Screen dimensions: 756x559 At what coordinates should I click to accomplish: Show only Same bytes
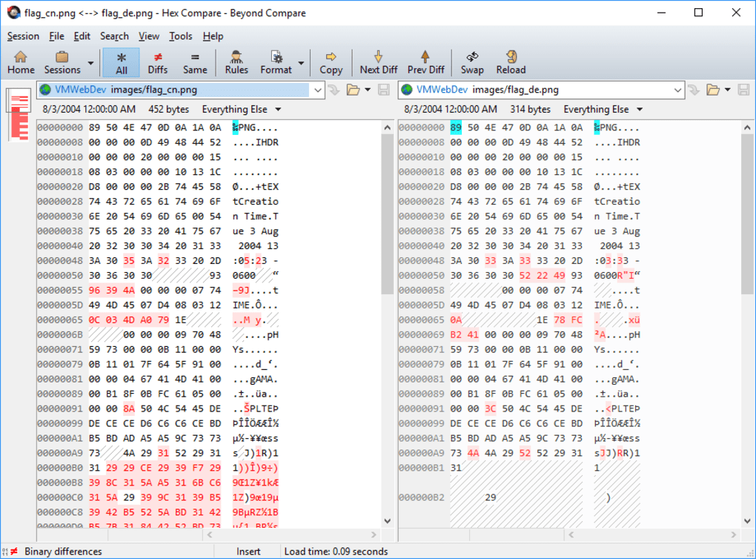pyautogui.click(x=194, y=62)
